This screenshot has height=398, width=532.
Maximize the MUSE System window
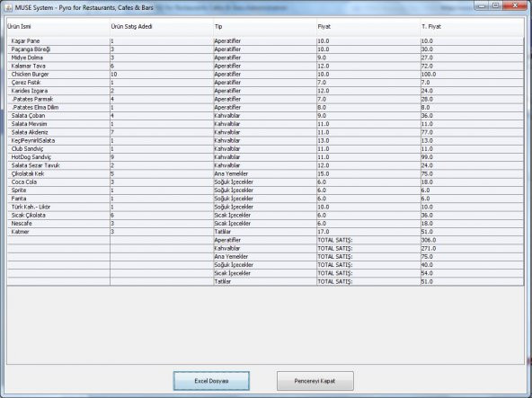coord(496,5)
